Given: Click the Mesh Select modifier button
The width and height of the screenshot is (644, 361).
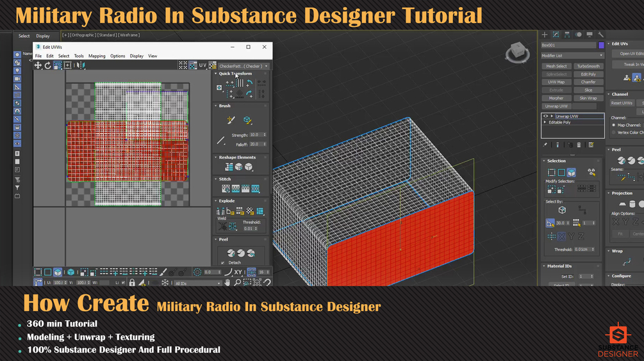Looking at the screenshot, I should click(556, 66).
